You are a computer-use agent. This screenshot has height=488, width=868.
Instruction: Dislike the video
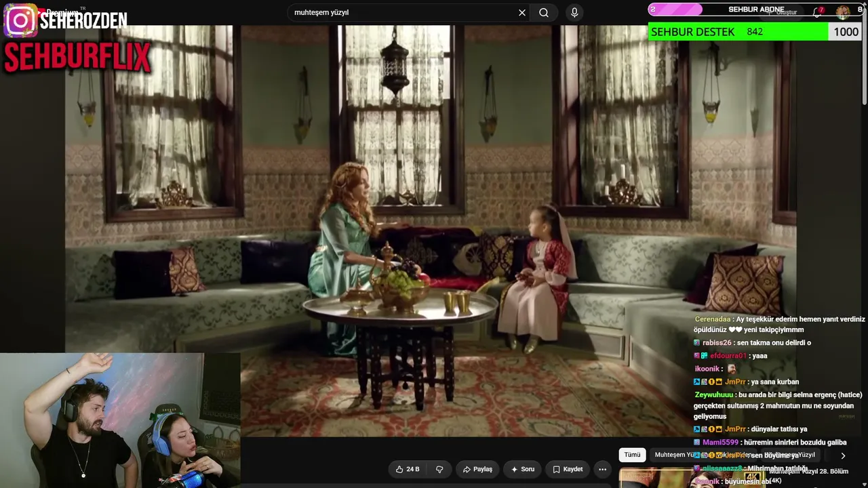pyautogui.click(x=439, y=469)
